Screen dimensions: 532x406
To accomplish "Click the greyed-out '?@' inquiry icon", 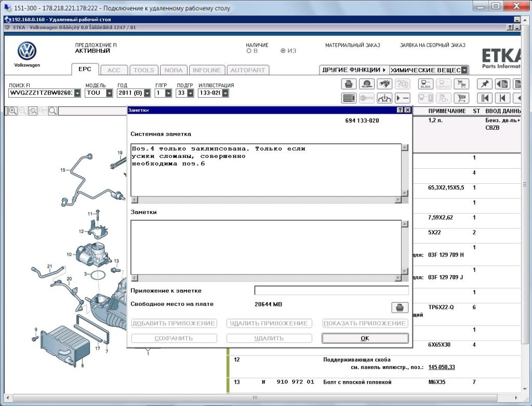I will 403,84.
